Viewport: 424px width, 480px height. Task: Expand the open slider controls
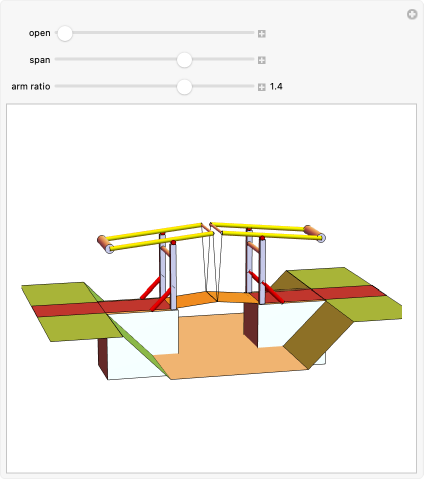[262, 34]
